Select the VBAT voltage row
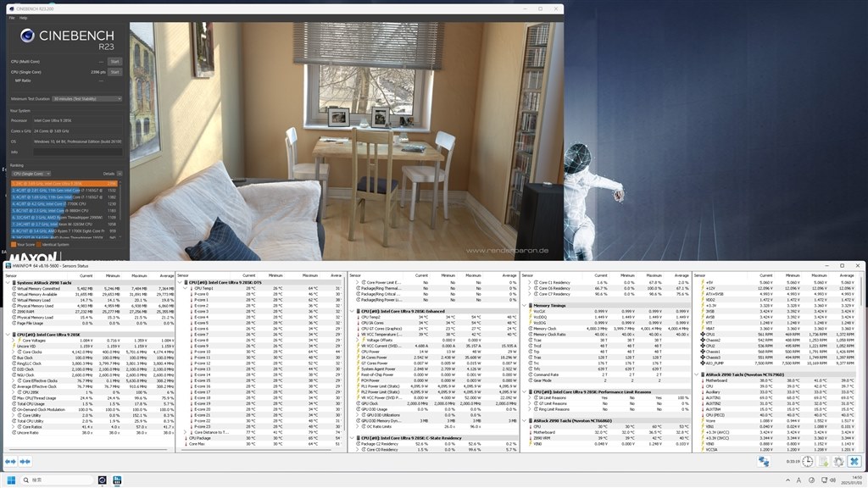Screen dimensions: 868x488 (x=777, y=329)
